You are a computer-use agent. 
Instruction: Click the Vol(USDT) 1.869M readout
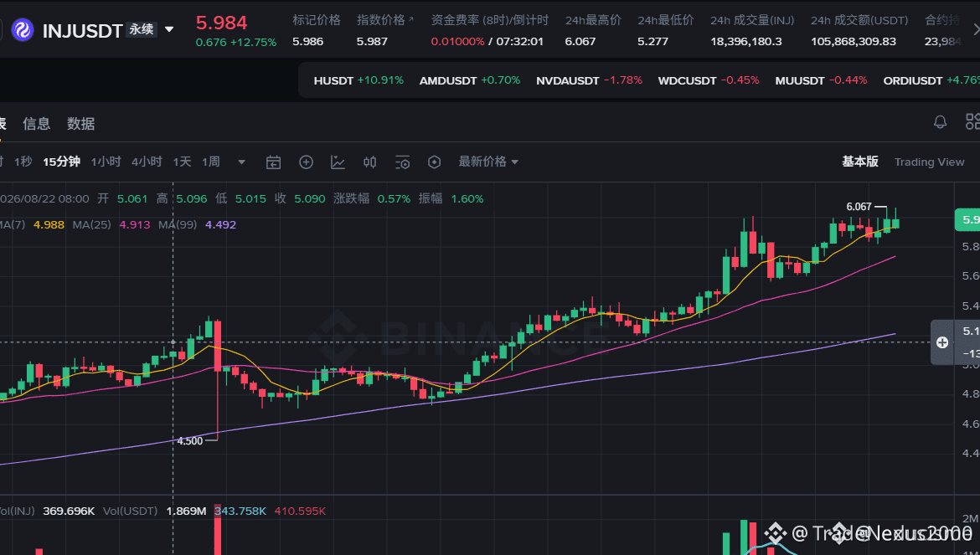pyautogui.click(x=186, y=511)
